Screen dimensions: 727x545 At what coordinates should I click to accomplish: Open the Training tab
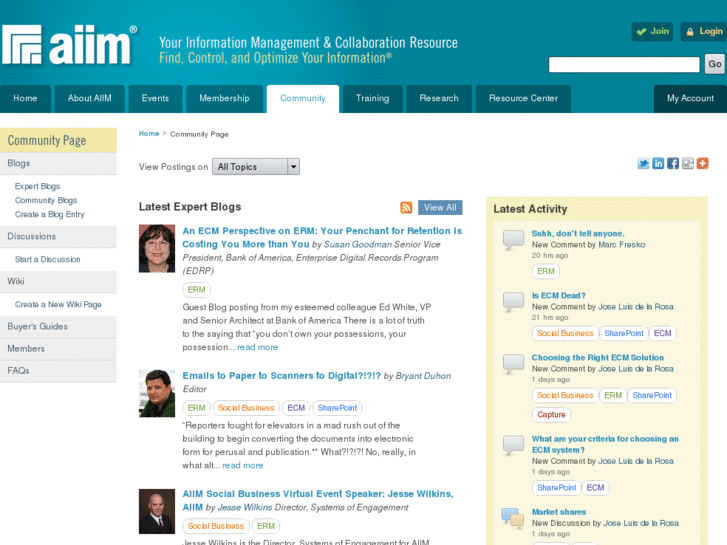coord(372,98)
